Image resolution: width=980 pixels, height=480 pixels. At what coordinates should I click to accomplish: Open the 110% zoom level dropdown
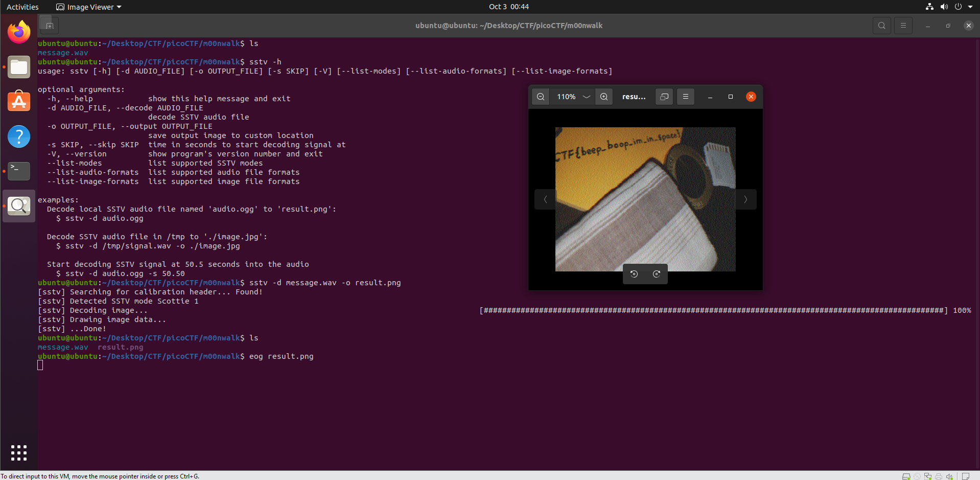(586, 97)
